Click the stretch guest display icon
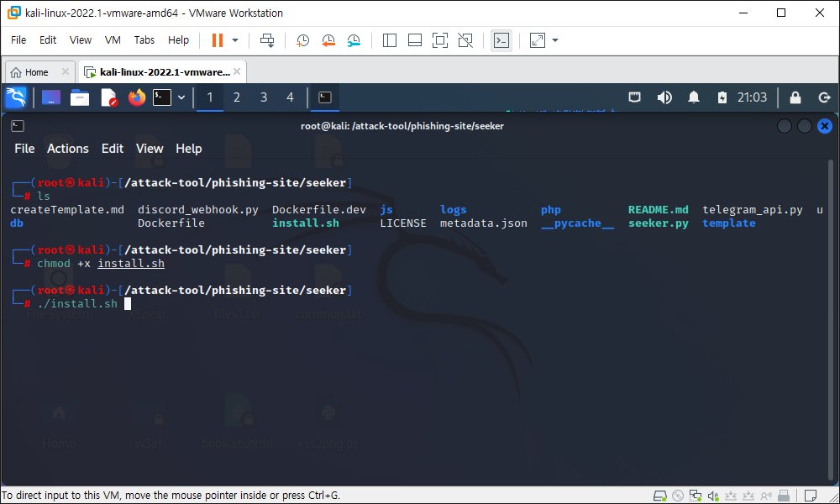Viewport: 840px width, 504px height. pos(538,40)
